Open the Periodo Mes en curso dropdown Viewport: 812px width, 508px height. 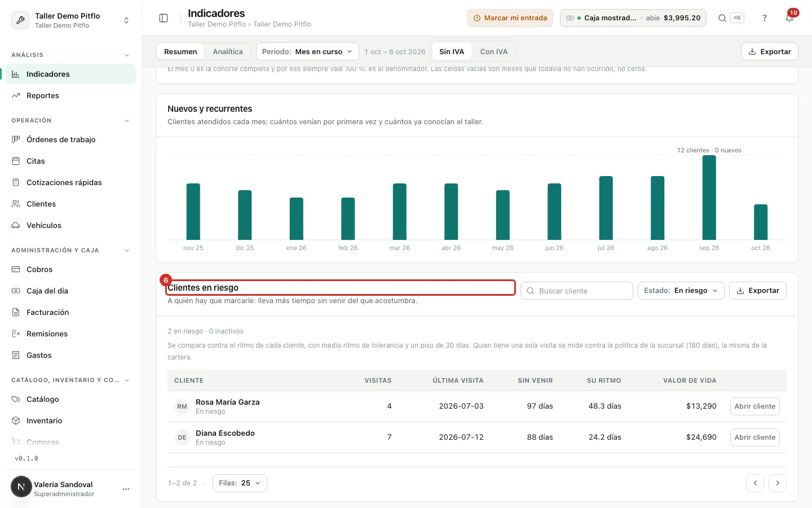(x=308, y=51)
